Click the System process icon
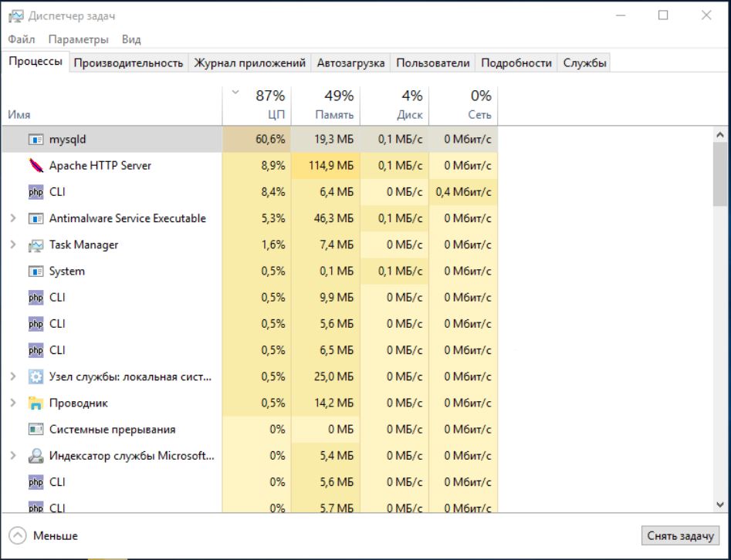Screen dimensions: 731x560 click(36, 272)
